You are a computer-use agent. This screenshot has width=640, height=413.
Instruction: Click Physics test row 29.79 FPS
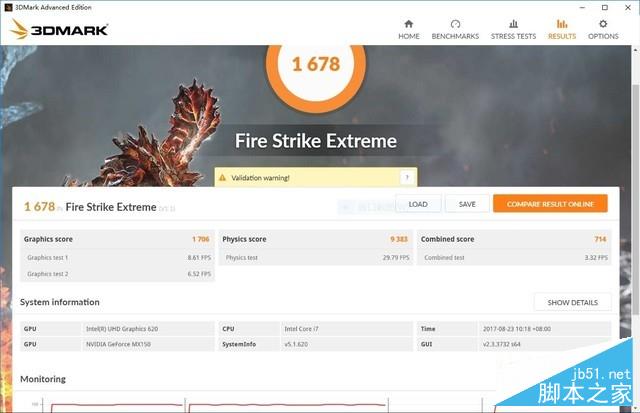316,258
